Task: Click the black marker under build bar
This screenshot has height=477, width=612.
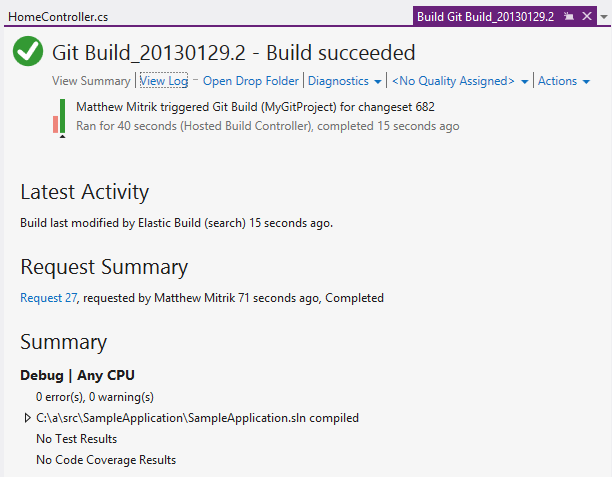Action: coord(62,136)
